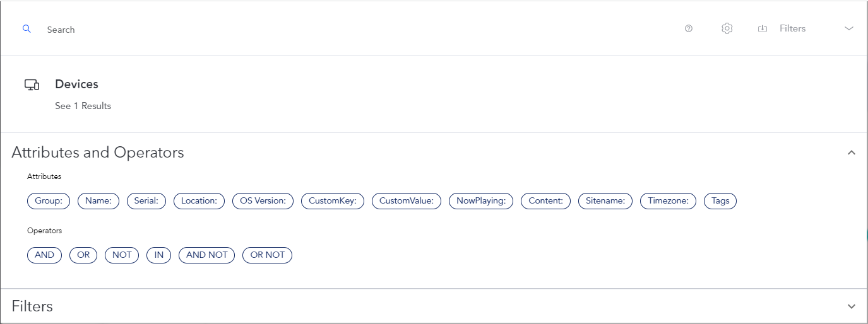Image resolution: width=868 pixels, height=324 pixels.
Task: Add the Serial: attribute chip
Action: pos(146,201)
